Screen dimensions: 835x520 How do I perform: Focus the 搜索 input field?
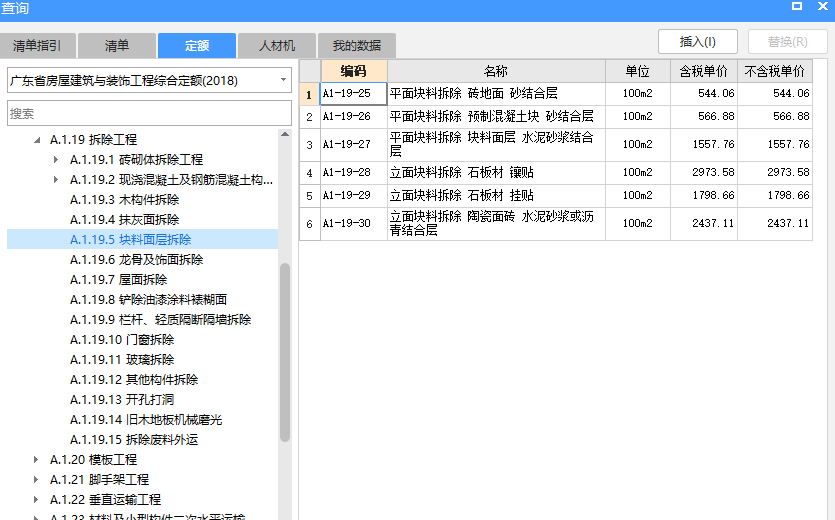click(x=149, y=113)
